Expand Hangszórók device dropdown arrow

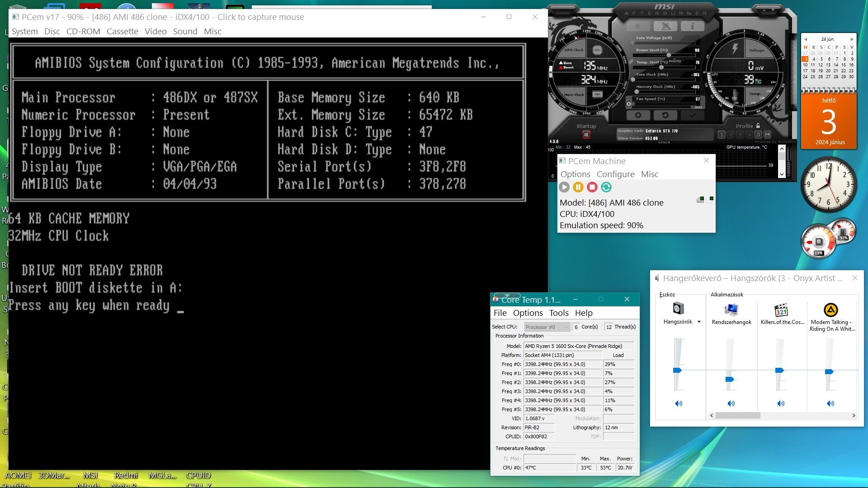tap(699, 322)
